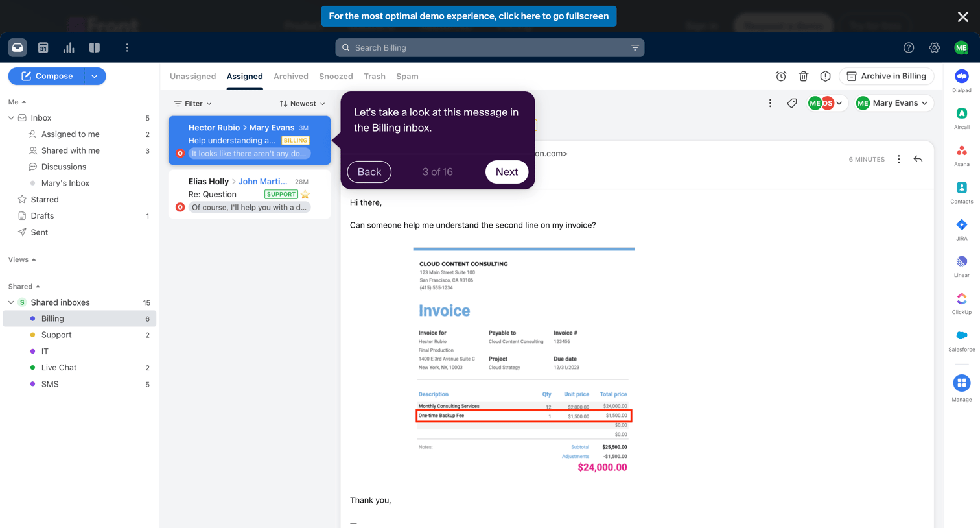Click the reply arrow on message
Image resolution: width=980 pixels, height=528 pixels.
tap(918, 159)
